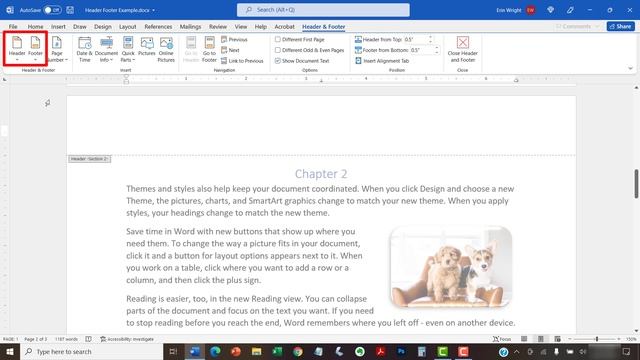Open the Comments button
The width and height of the screenshot is (640, 360).
click(578, 27)
